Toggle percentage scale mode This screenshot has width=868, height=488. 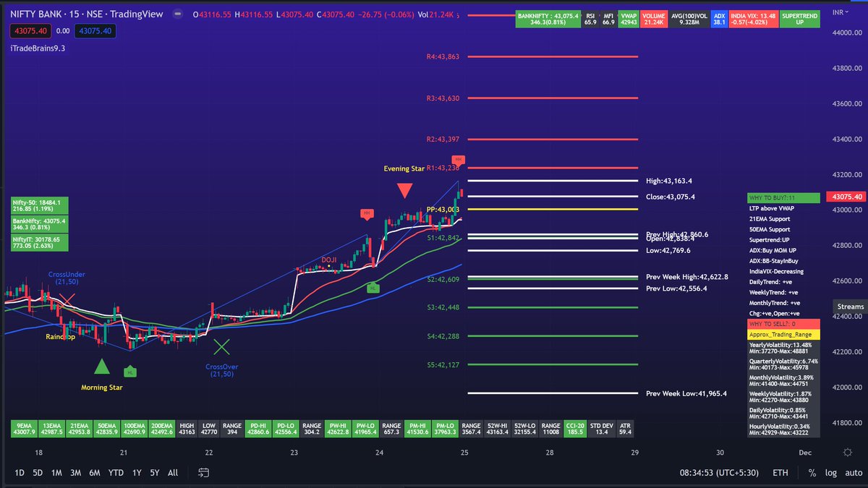(812, 473)
